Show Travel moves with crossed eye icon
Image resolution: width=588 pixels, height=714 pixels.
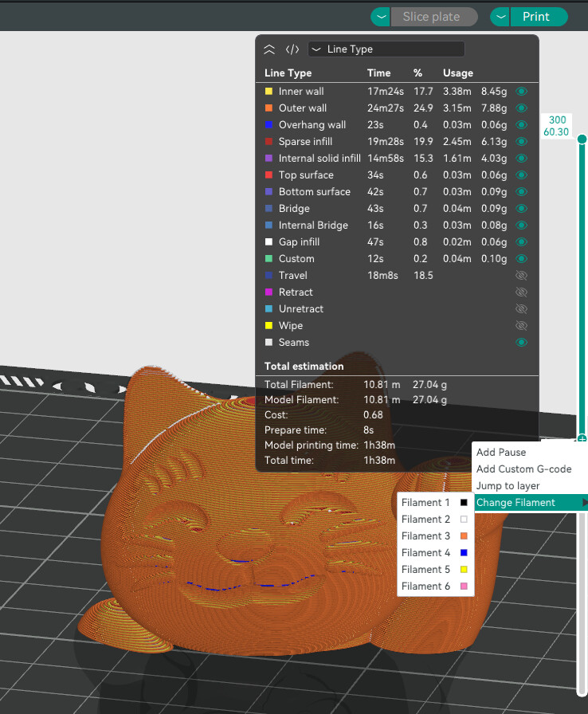pos(522,276)
